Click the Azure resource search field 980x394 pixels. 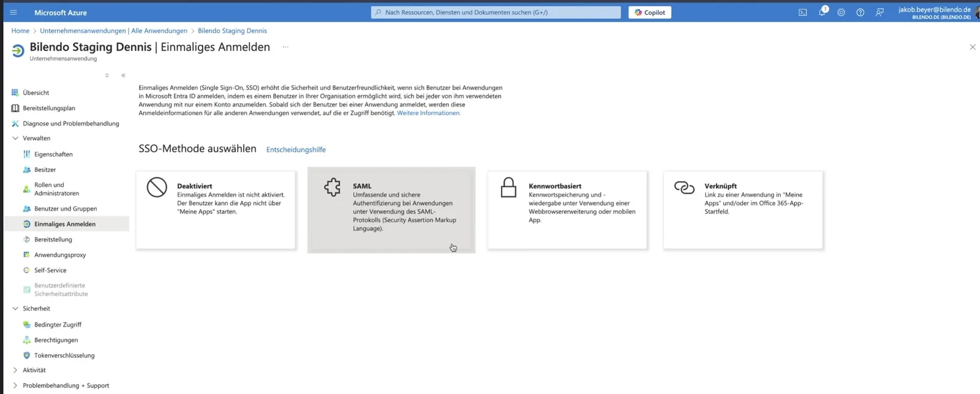coord(496,12)
